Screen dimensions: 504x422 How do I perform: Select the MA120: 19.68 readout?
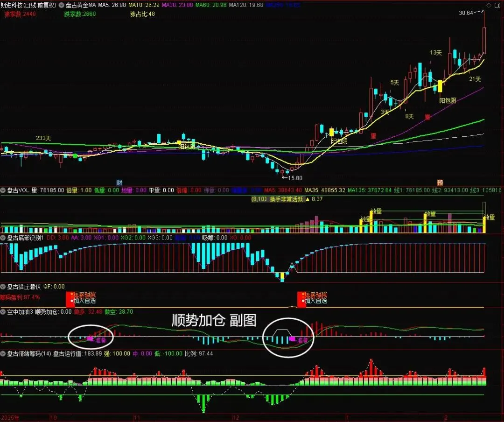[x=246, y=5]
